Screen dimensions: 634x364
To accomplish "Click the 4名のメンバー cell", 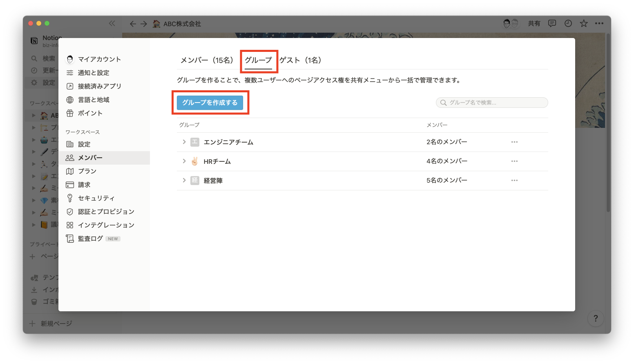I will tap(447, 161).
